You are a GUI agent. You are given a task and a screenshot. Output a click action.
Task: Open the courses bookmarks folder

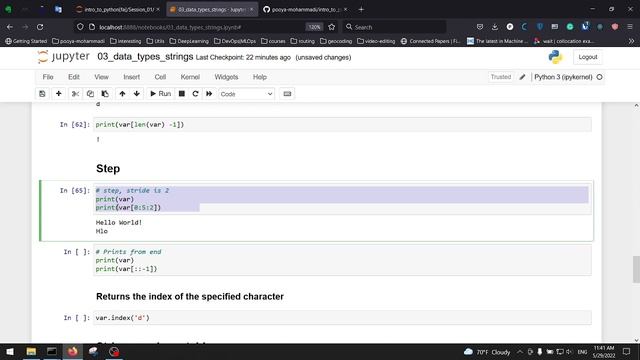[273, 41]
